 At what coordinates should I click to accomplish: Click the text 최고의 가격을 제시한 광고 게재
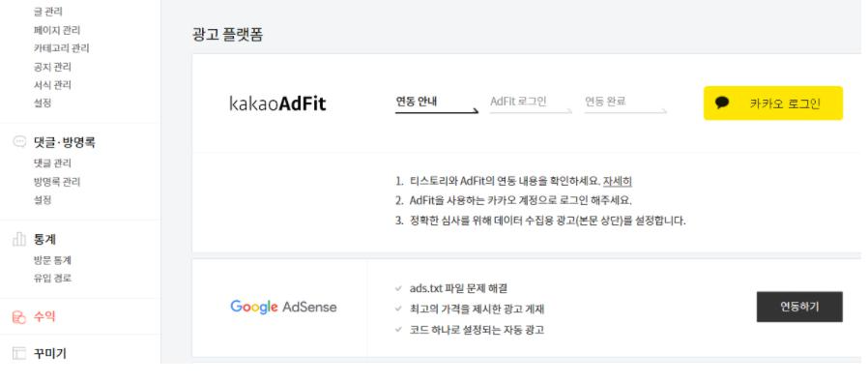click(x=477, y=309)
